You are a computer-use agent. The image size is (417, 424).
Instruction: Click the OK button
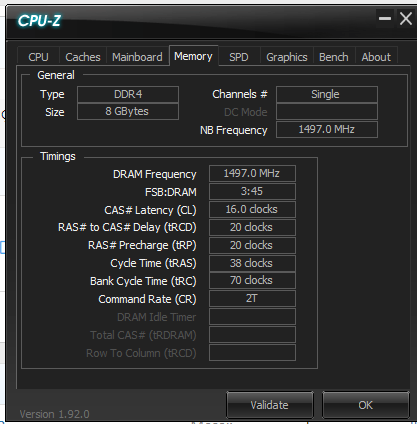click(x=366, y=405)
